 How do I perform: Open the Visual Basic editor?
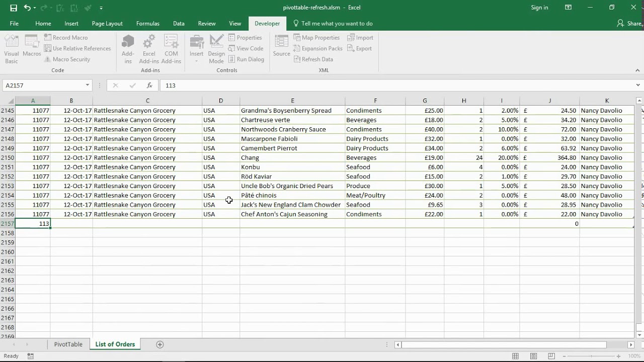click(x=11, y=48)
